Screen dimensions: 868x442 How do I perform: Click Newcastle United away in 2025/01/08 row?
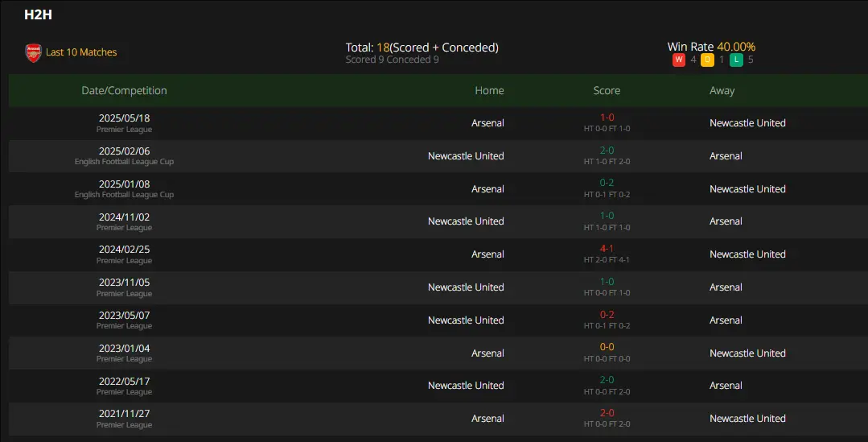(747, 189)
